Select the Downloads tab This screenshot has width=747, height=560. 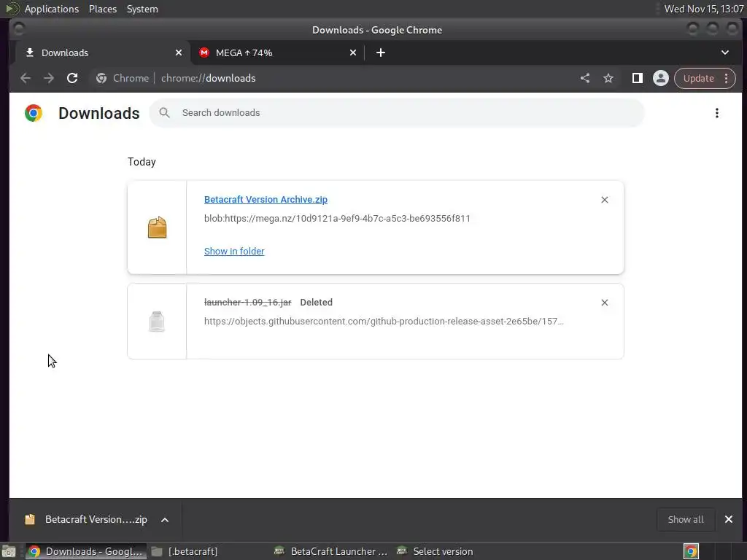(x=104, y=52)
